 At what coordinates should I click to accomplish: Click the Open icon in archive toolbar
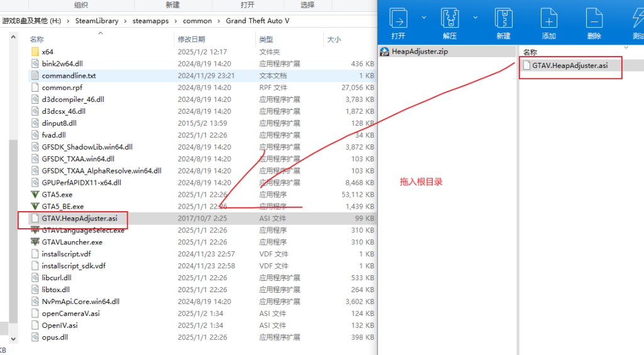click(x=398, y=18)
